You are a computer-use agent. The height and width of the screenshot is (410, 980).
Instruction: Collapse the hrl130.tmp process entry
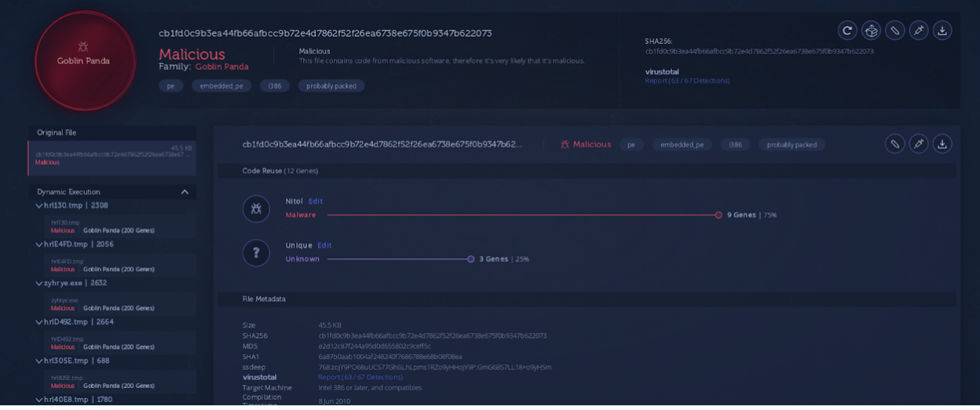pyautogui.click(x=38, y=206)
